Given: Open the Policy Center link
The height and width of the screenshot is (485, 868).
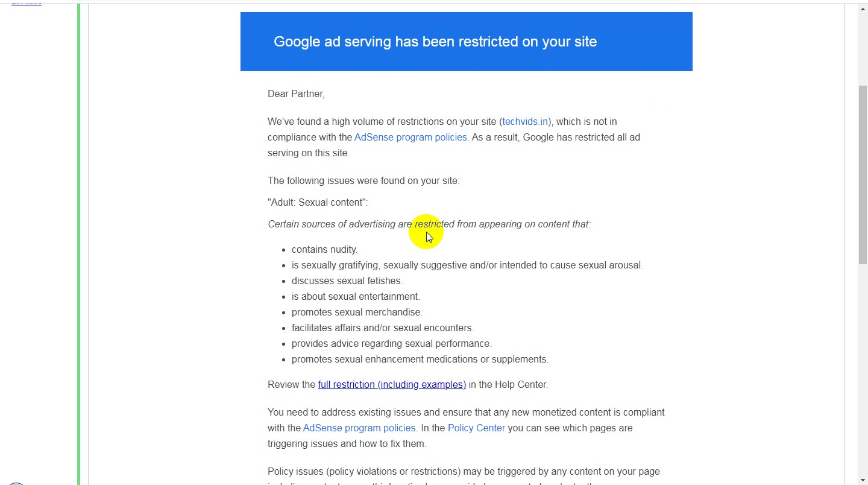Looking at the screenshot, I should (x=476, y=428).
